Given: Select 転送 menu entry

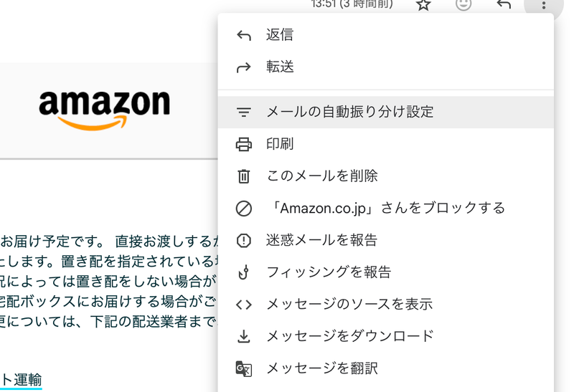Looking at the screenshot, I should (279, 67).
